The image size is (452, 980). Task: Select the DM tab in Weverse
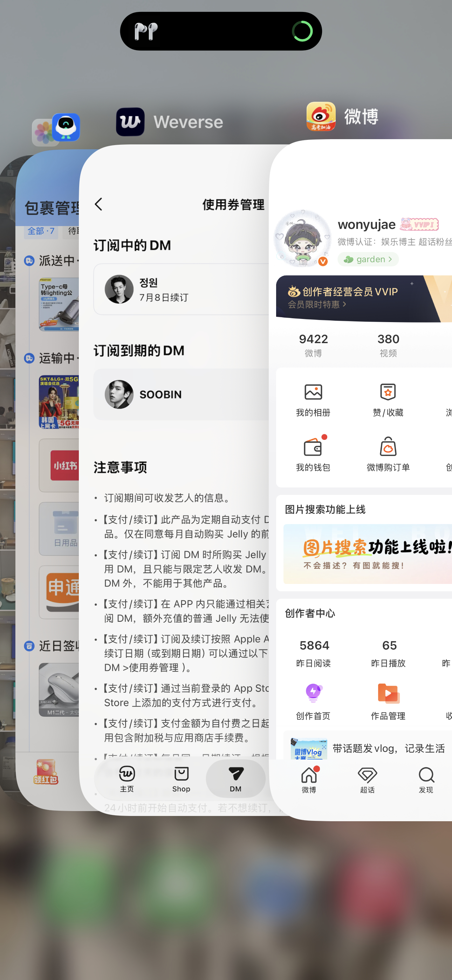235,779
